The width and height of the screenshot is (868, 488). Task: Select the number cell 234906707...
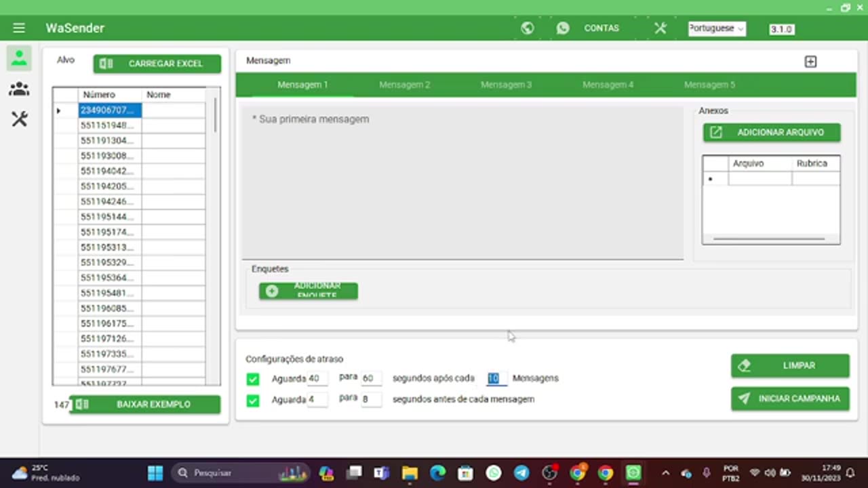coord(110,110)
